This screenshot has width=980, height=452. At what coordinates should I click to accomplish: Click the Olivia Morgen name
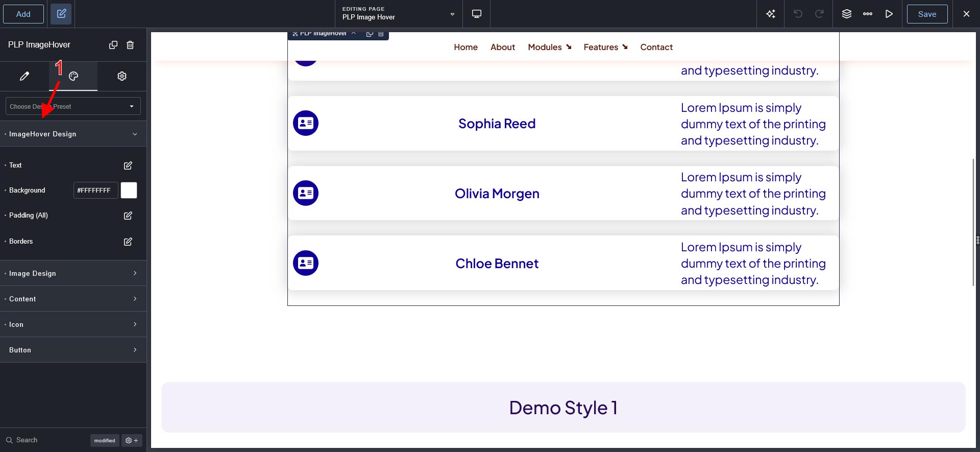click(x=497, y=194)
